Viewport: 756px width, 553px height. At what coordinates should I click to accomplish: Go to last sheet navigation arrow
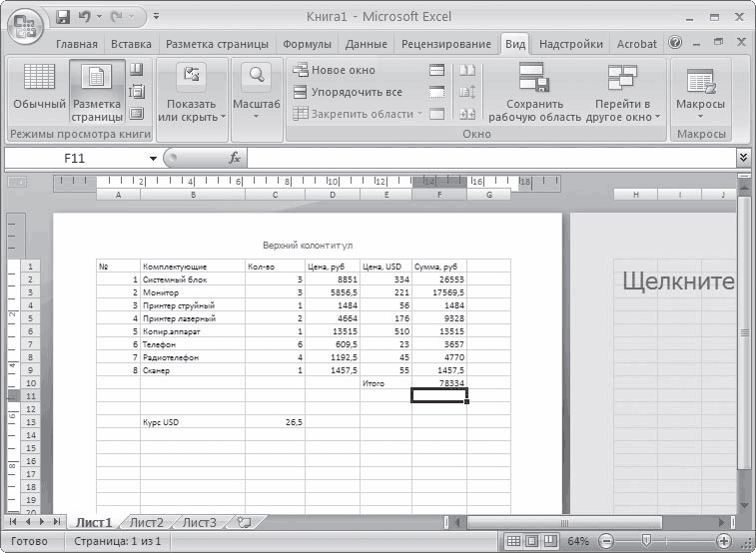point(57,522)
